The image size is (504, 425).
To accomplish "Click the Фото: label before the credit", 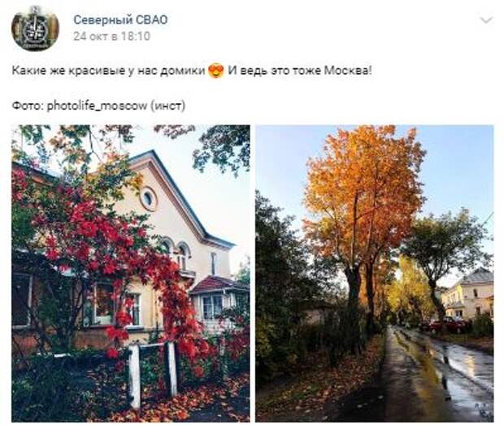I will [x=28, y=106].
